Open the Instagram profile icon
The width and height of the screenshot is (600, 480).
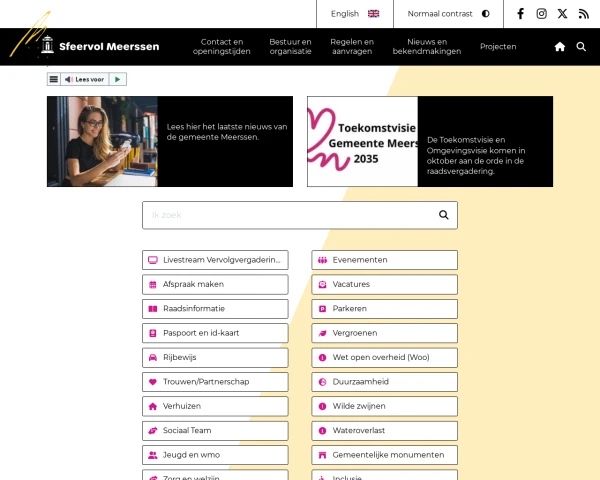coord(542,14)
